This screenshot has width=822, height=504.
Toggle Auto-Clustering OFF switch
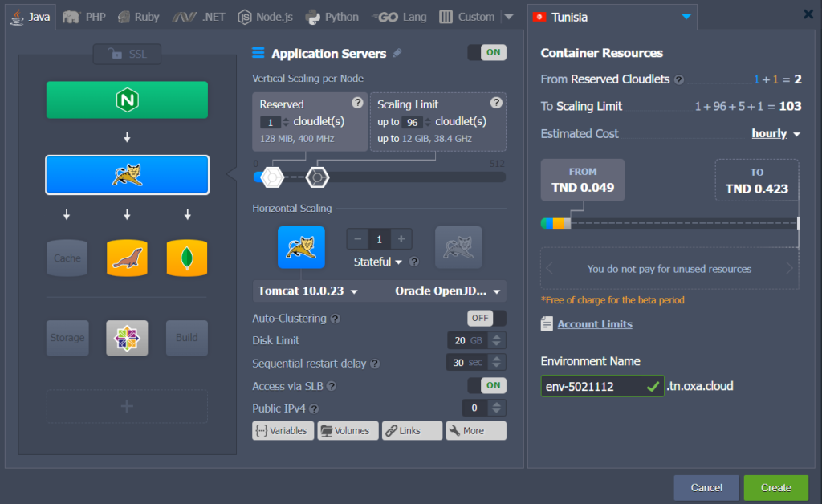click(487, 318)
